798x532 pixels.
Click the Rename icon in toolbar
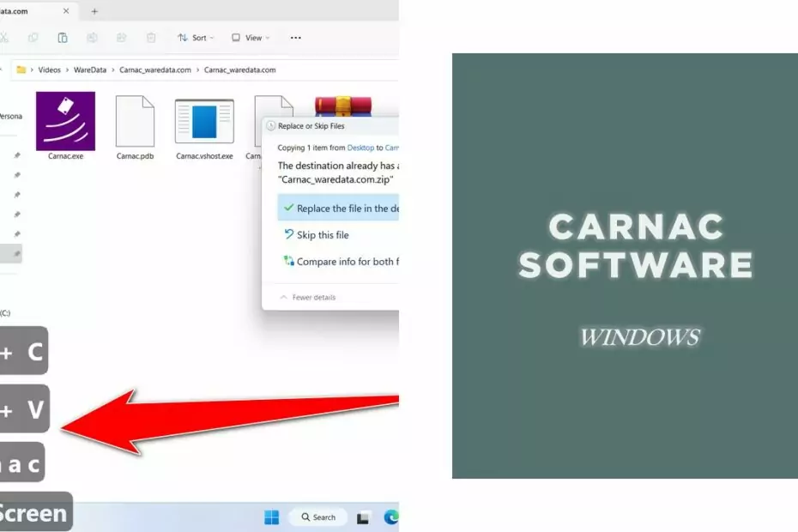[92, 38]
